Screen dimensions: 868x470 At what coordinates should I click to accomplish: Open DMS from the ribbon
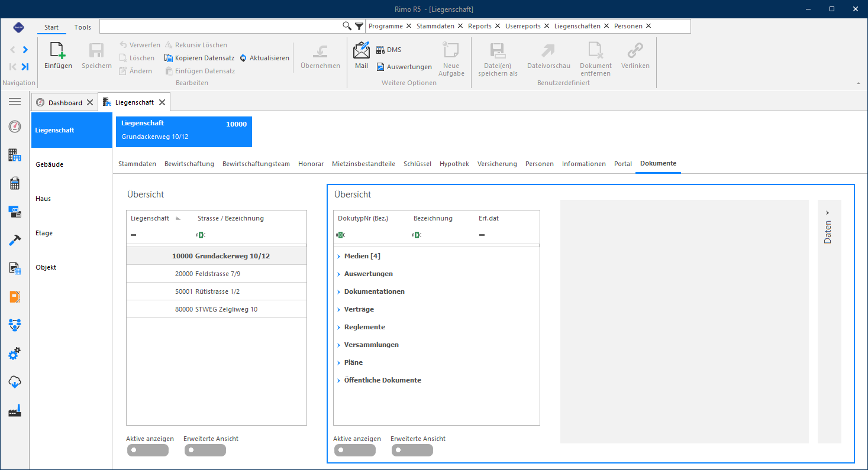tap(388, 50)
